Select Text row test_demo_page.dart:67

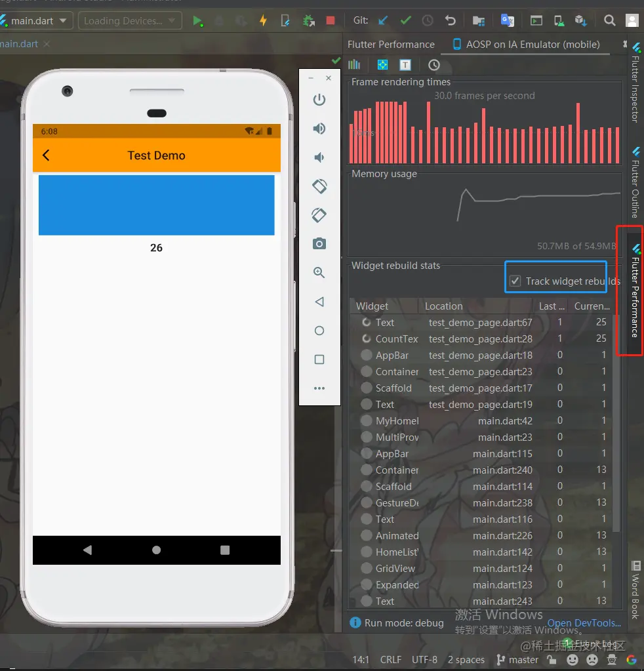[482, 322]
